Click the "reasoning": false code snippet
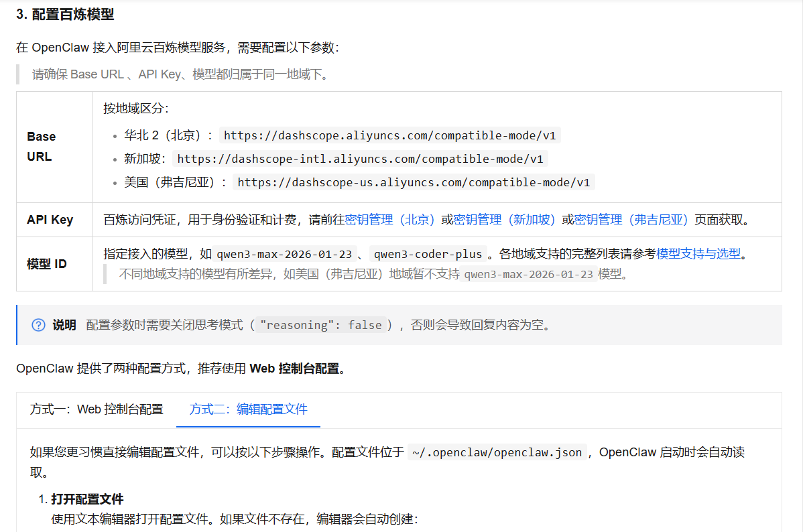The width and height of the screenshot is (803, 532). point(320,325)
